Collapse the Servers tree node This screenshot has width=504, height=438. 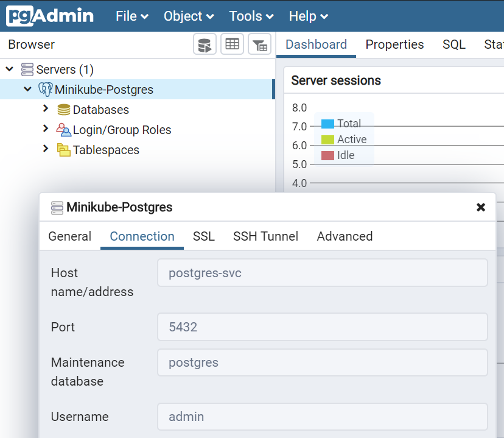click(x=10, y=69)
